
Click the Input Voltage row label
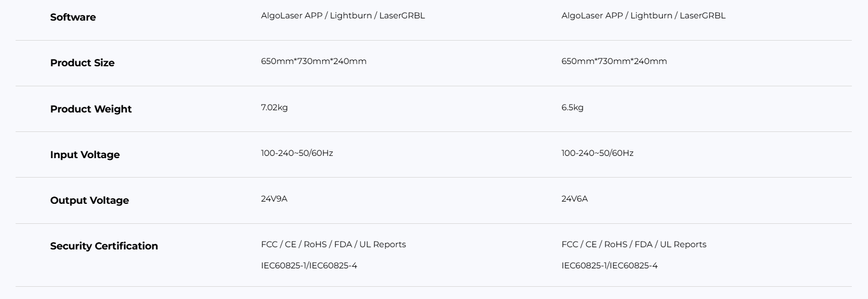click(x=85, y=155)
